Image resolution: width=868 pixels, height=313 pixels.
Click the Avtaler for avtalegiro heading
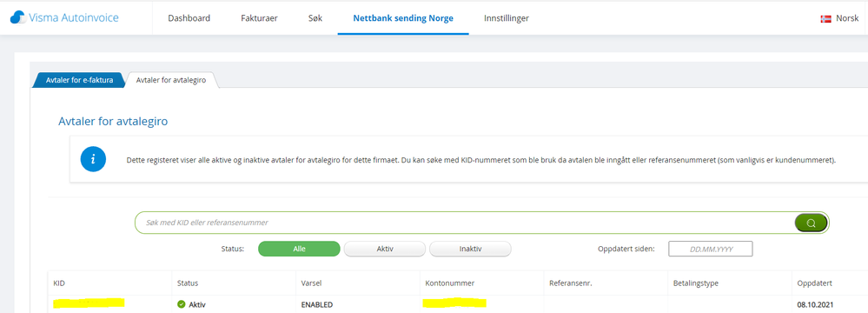pos(113,122)
